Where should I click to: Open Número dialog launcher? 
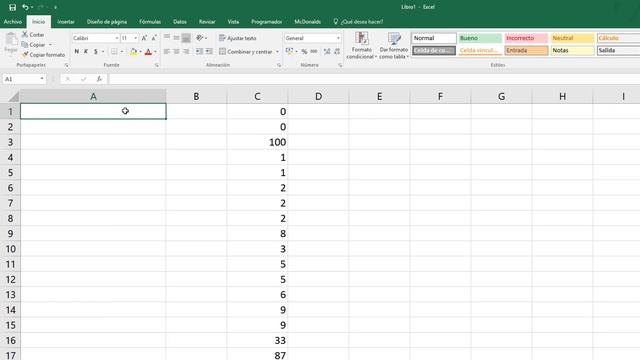pyautogui.click(x=340, y=65)
